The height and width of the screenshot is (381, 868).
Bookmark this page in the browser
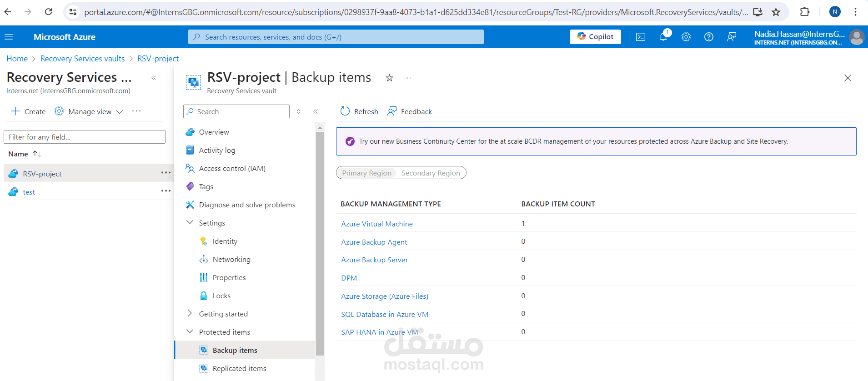tap(776, 12)
